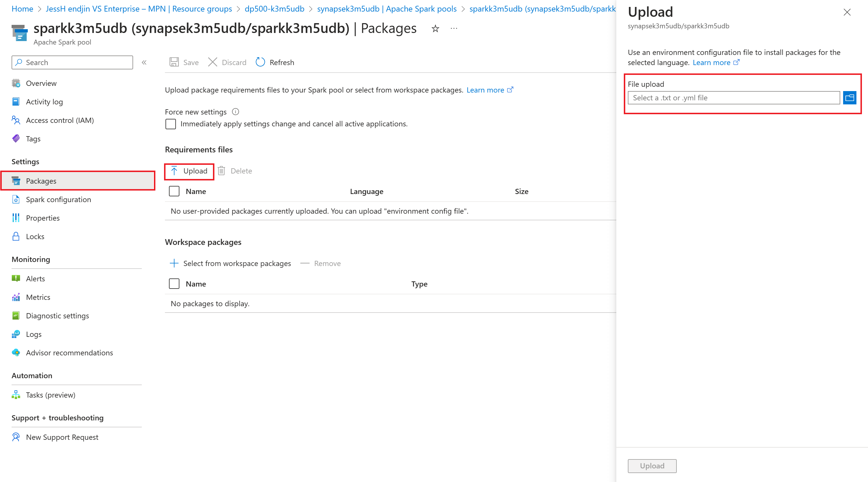The width and height of the screenshot is (868, 482).
Task: Check the Name column header checkbox
Action: tap(173, 191)
